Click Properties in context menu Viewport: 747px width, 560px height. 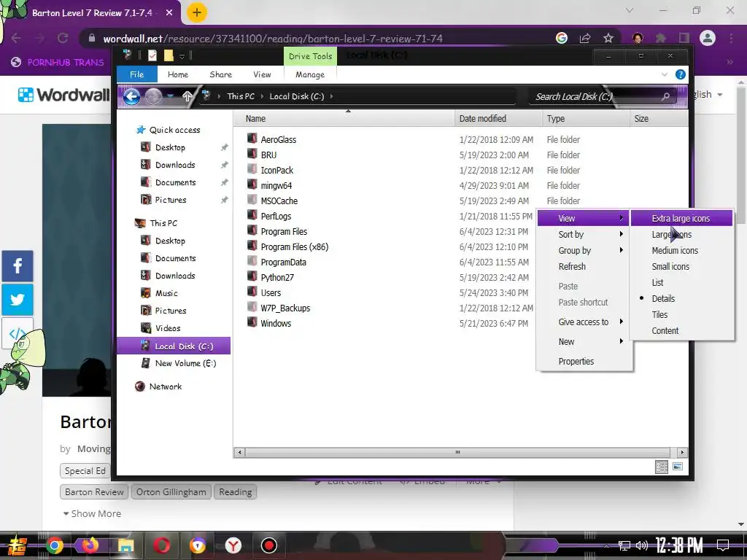pyautogui.click(x=576, y=362)
